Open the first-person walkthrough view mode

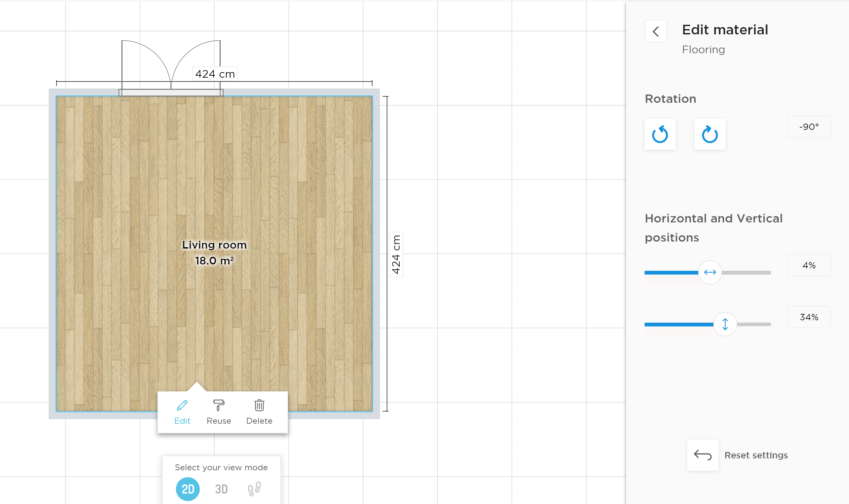[254, 488]
